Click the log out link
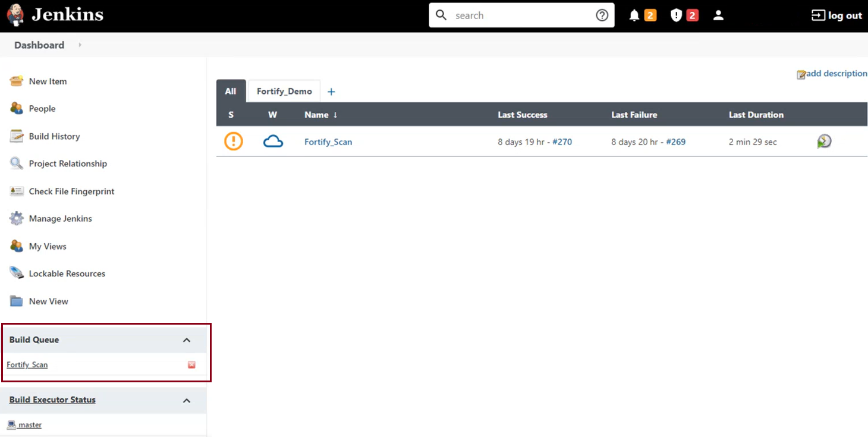Image resolution: width=868 pixels, height=437 pixels. click(x=836, y=16)
